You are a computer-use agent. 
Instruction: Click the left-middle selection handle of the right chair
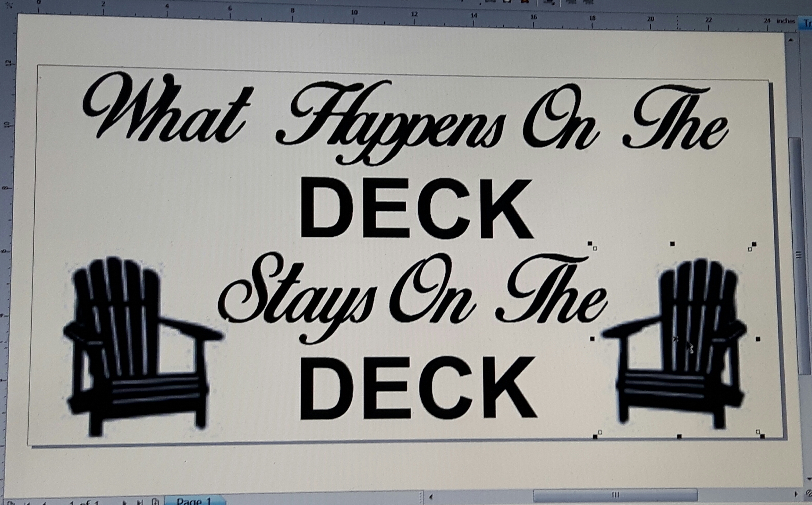click(593, 339)
